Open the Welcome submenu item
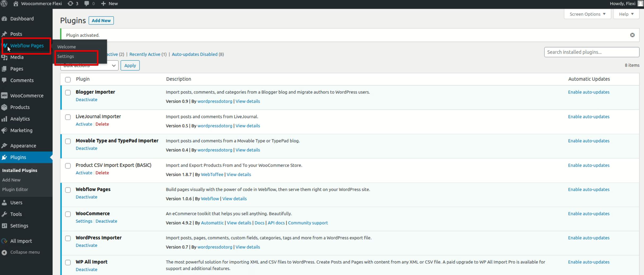The image size is (644, 275). coord(67,47)
